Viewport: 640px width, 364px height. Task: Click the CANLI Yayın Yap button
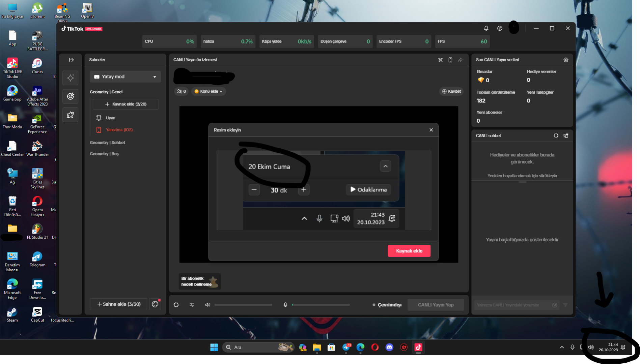436,305
